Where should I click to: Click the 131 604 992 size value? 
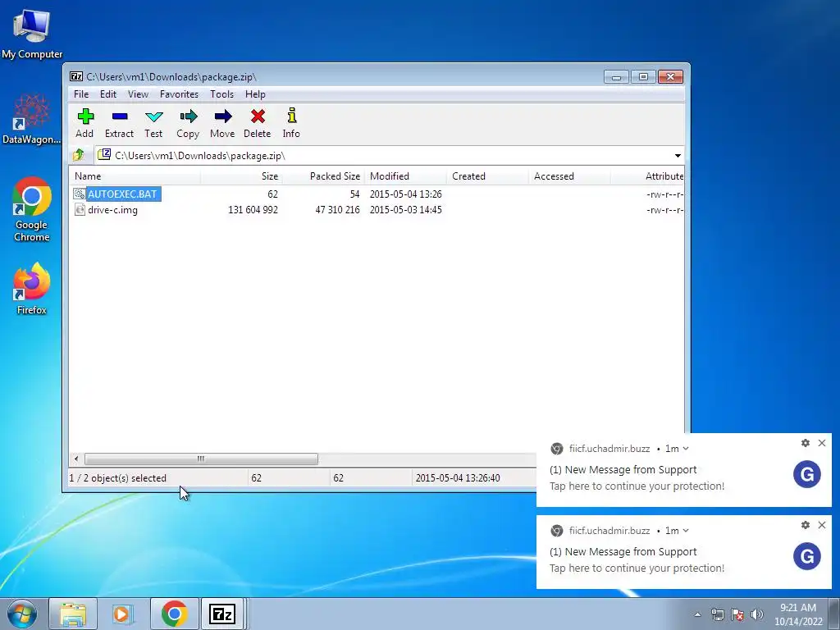tap(253, 210)
